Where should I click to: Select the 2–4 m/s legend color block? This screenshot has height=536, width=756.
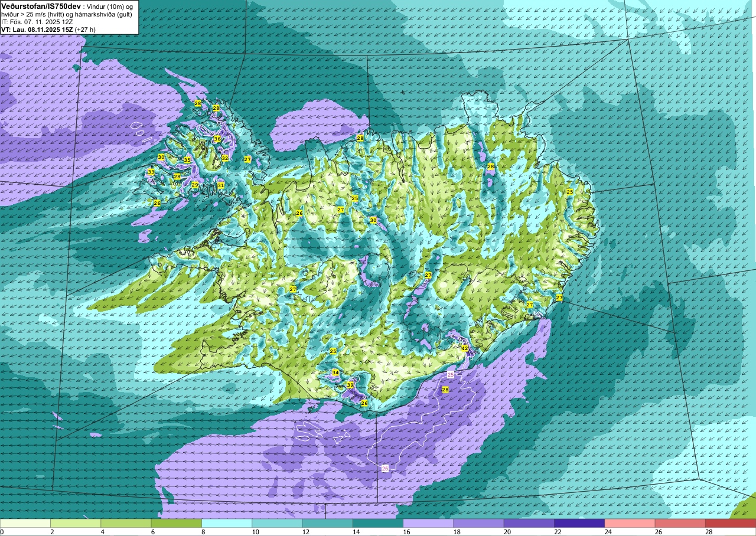76,523
